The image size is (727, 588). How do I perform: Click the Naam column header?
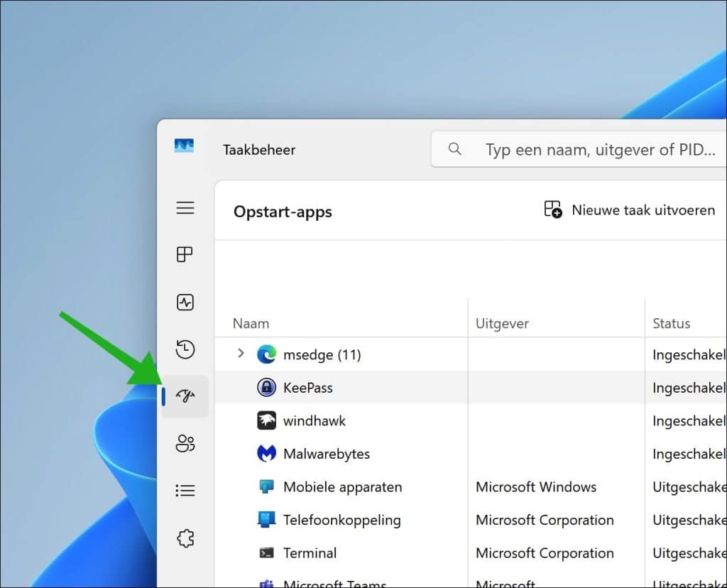pos(251,323)
